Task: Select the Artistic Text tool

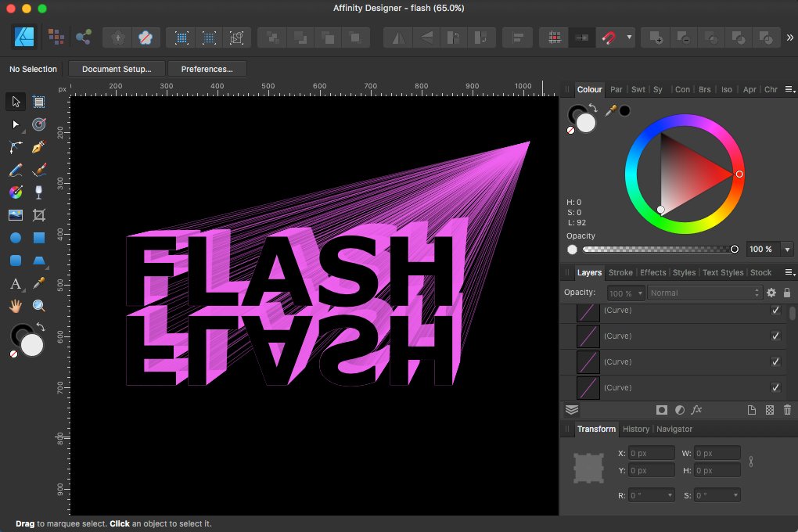Action: 16,283
